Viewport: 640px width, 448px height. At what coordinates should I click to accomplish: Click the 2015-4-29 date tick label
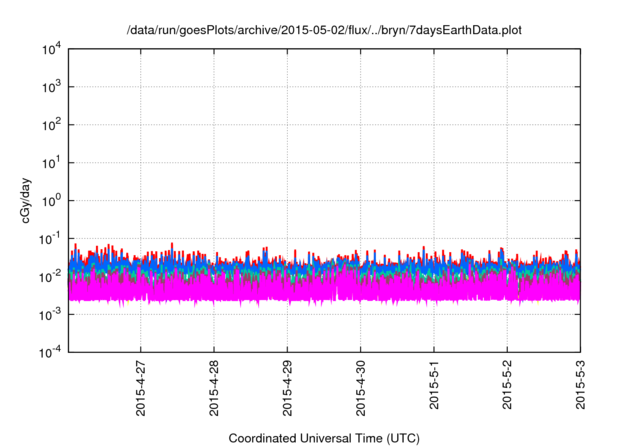coord(287,388)
